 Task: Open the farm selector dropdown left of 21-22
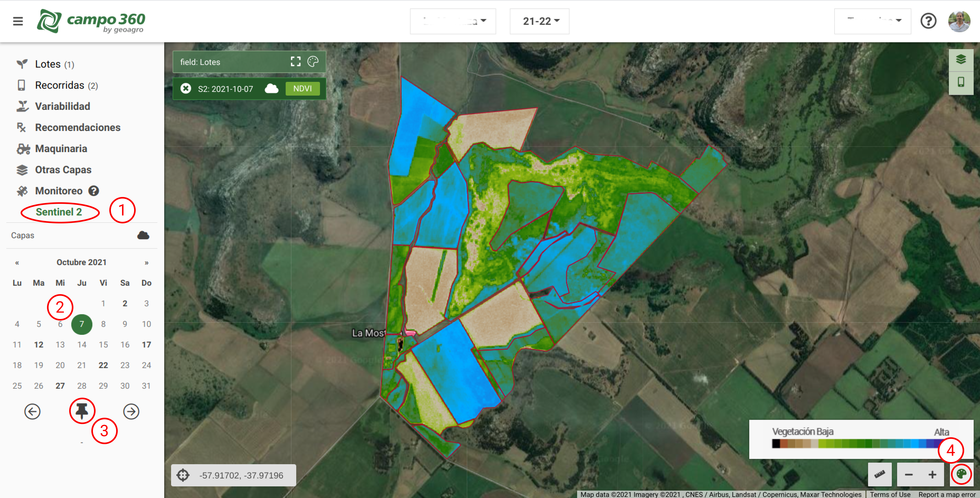click(453, 21)
